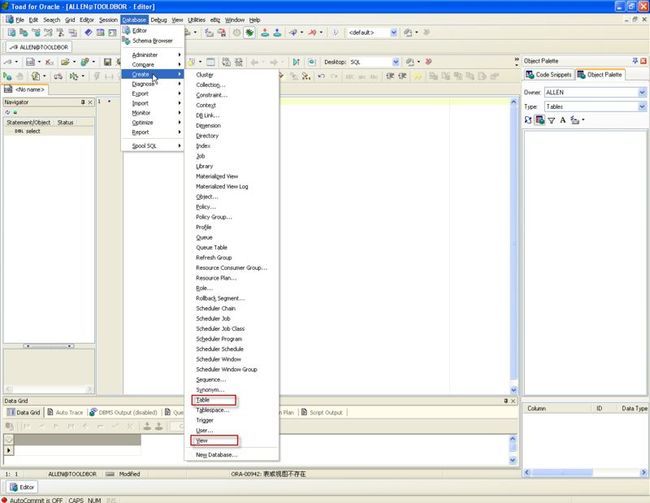This screenshot has height=503, width=650.
Task: Click the Schema Browser icon in Database menu
Action: tap(126, 40)
